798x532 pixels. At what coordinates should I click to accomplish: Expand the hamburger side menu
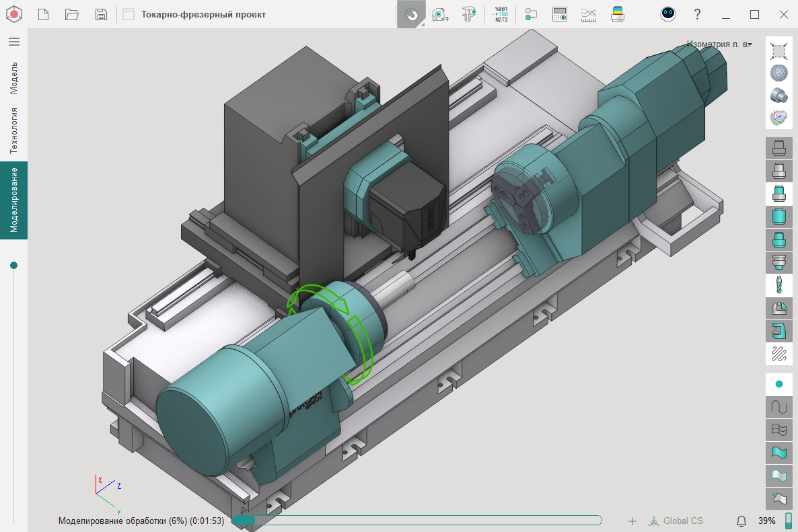[x=14, y=42]
